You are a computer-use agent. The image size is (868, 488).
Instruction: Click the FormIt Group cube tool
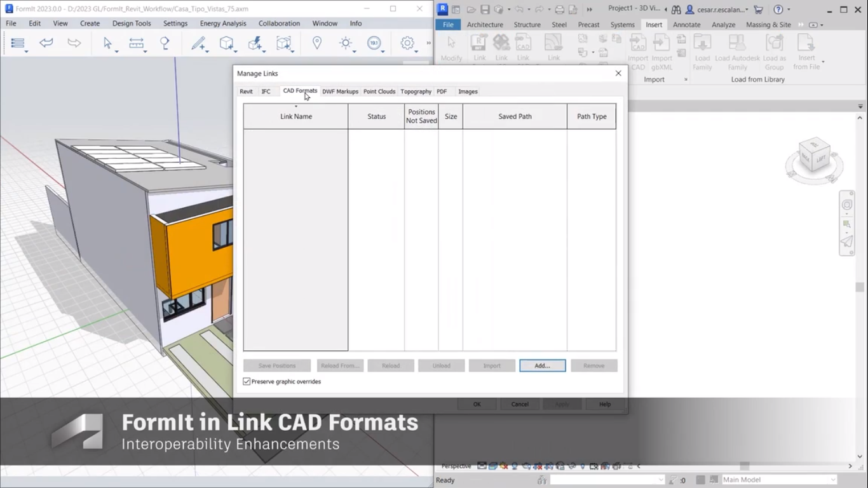[x=283, y=43]
